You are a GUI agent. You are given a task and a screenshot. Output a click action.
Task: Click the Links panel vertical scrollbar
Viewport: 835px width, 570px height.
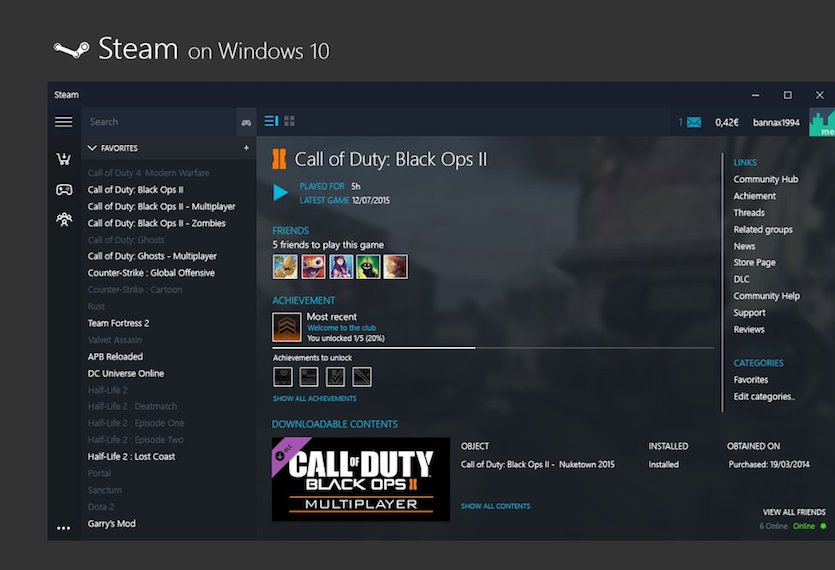click(723, 282)
